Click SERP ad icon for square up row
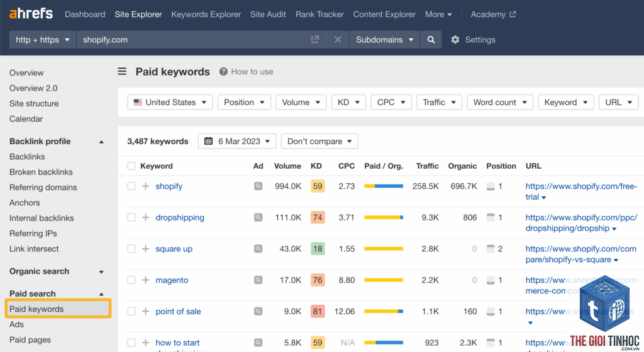This screenshot has width=644, height=352. coord(258,249)
